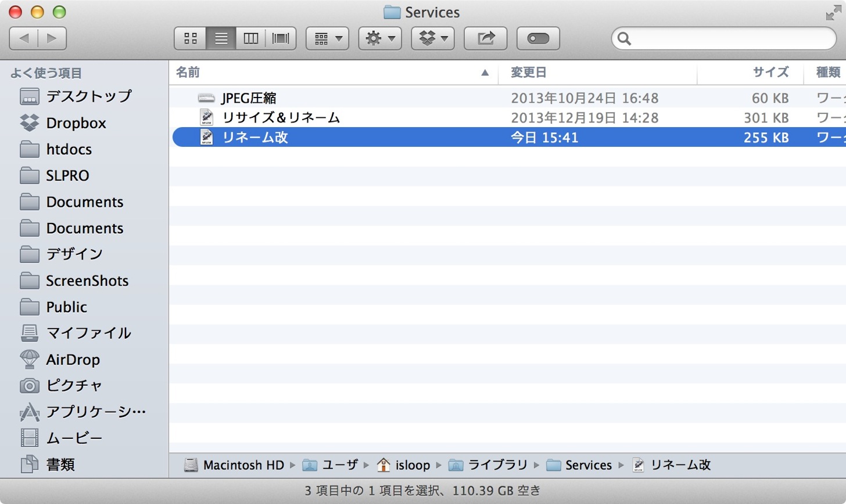The width and height of the screenshot is (846, 504).
Task: Click the 255 KB size cell
Action: pos(766,138)
